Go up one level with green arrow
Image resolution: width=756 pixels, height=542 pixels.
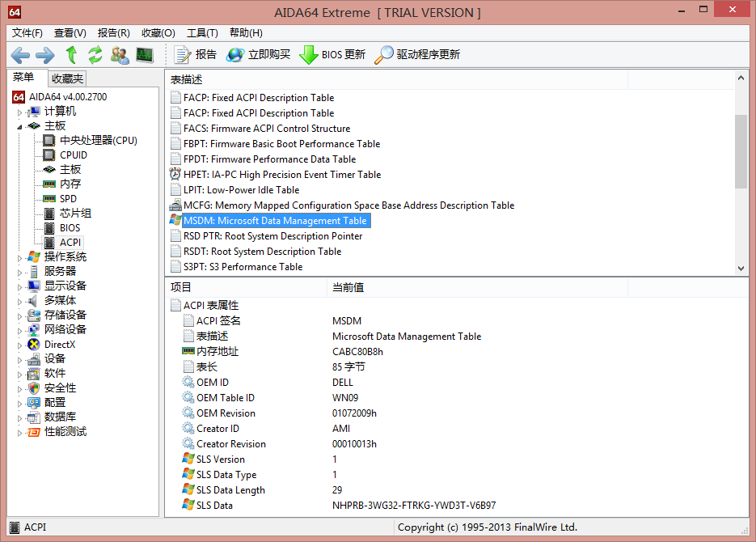(71, 54)
